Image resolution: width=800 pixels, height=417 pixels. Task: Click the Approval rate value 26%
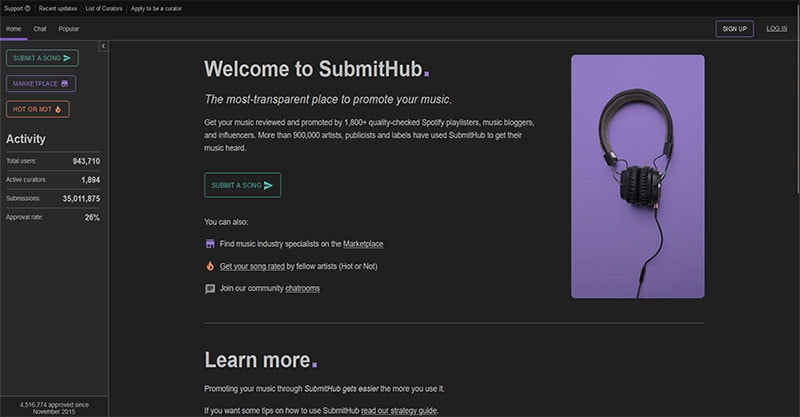click(x=92, y=217)
